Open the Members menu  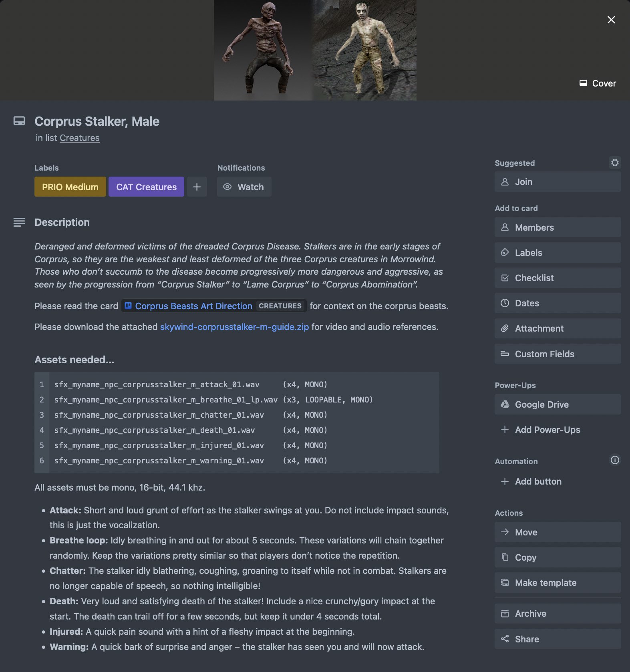[x=558, y=227]
